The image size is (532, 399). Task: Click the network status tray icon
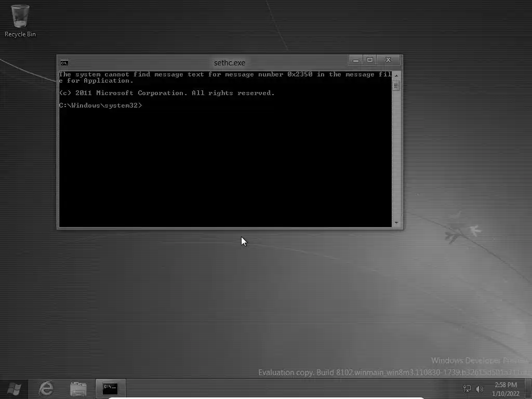click(x=467, y=389)
